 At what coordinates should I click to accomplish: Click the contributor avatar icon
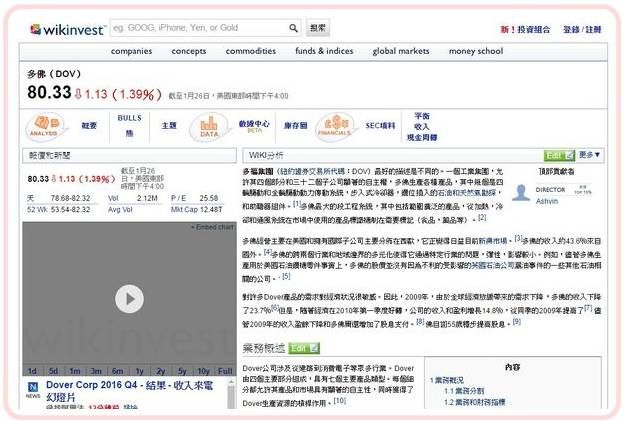(521, 192)
